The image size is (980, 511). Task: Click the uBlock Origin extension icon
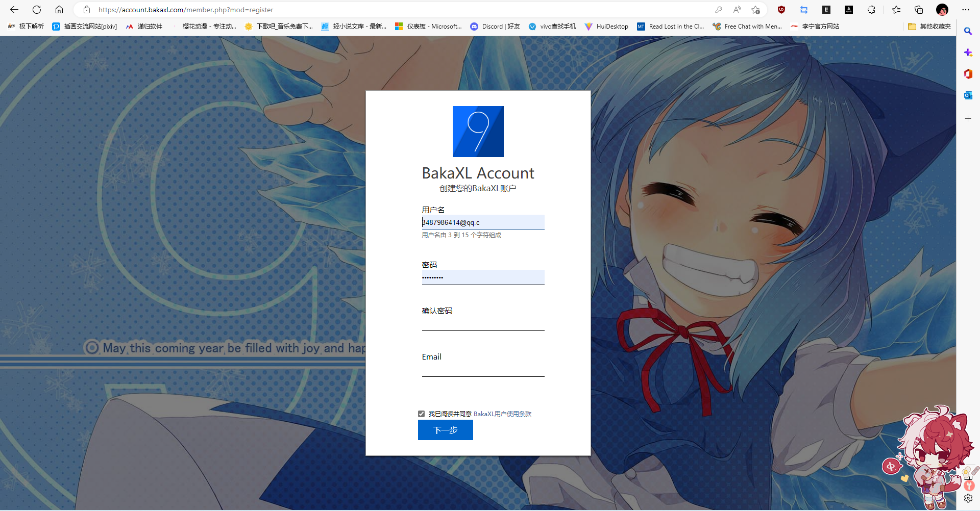pyautogui.click(x=781, y=10)
